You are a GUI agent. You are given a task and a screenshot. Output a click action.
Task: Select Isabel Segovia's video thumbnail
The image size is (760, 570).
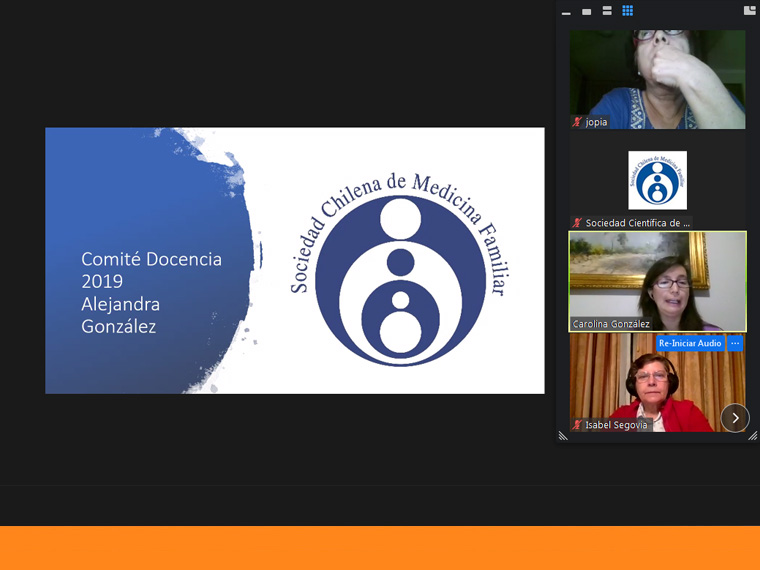click(658, 382)
